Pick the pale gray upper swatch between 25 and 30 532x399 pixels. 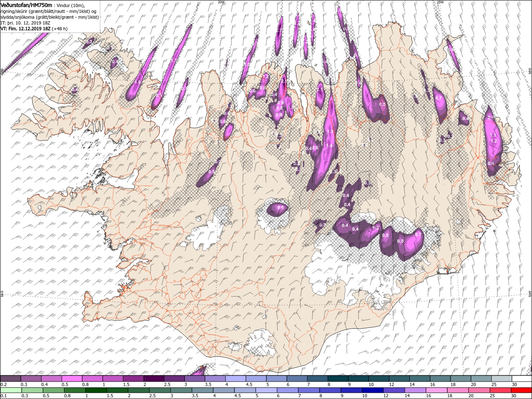click(502, 379)
